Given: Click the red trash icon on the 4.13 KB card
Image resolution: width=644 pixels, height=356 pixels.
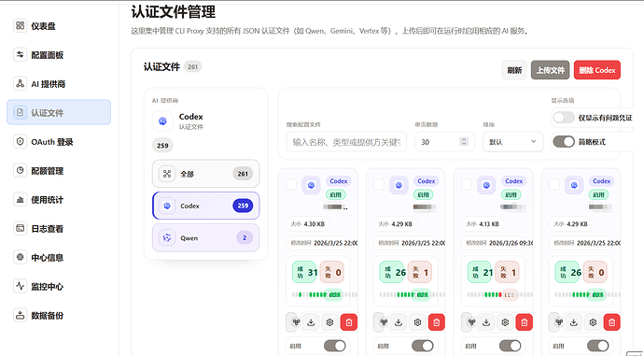Looking at the screenshot, I should click(x=525, y=322).
